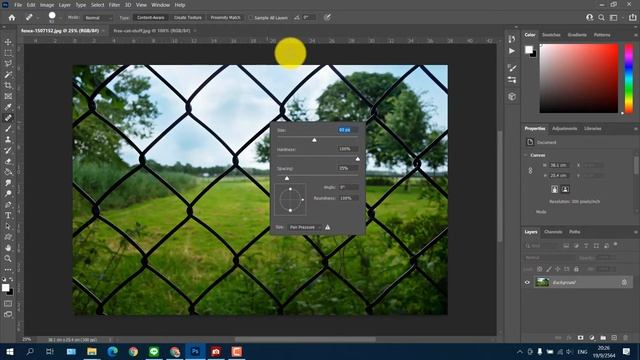Open the Edit Toolbar ellipsis
The height and width of the screenshot is (360, 640).
[x=8, y=270]
